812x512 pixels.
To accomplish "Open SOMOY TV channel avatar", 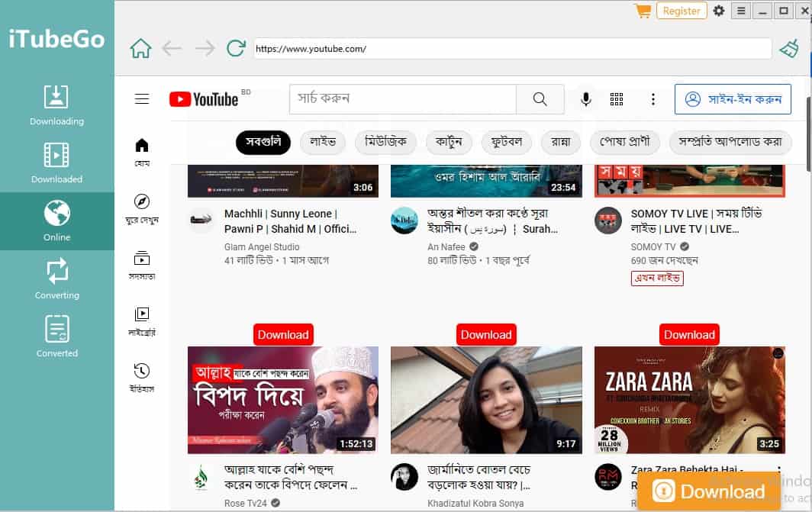I will 608,220.
